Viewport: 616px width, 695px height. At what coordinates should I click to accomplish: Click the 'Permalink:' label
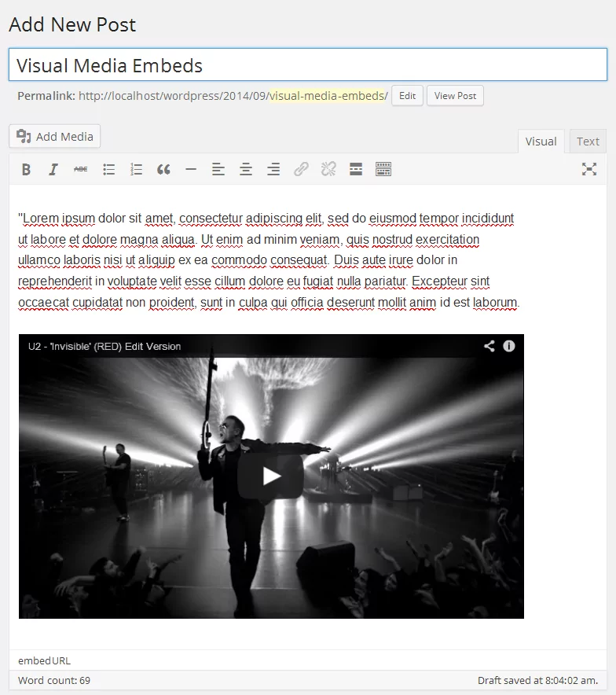coord(46,96)
